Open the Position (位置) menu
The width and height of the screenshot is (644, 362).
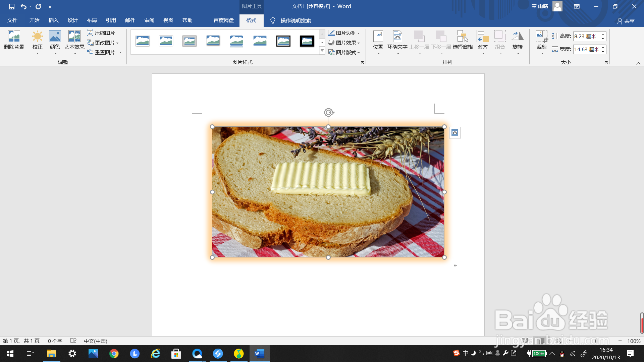click(x=378, y=42)
